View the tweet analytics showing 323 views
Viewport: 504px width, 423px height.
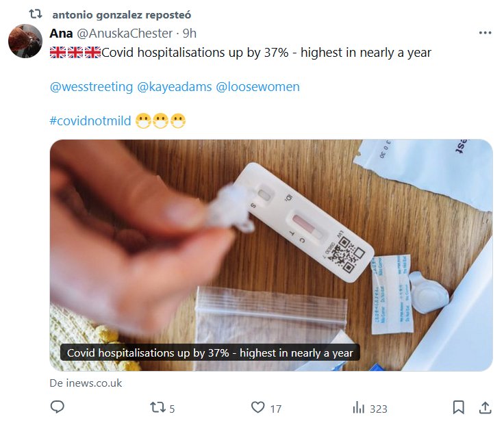tap(359, 408)
